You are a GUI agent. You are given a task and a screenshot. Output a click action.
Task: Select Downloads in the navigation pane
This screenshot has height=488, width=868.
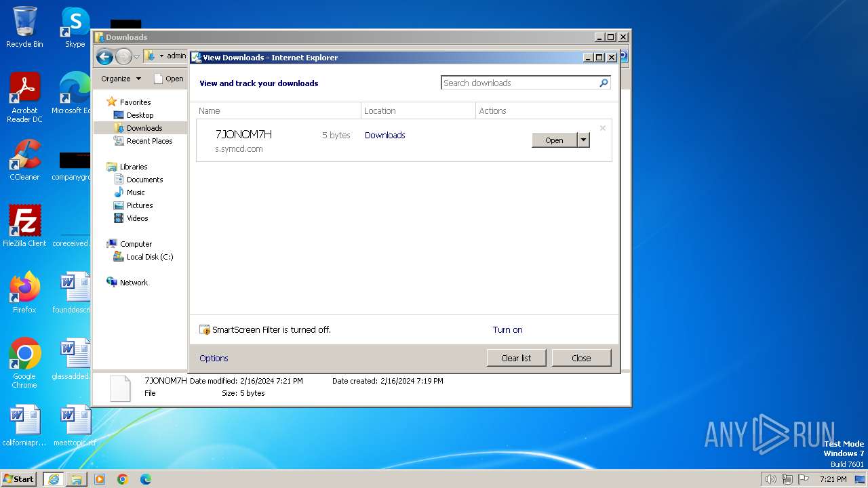point(144,128)
